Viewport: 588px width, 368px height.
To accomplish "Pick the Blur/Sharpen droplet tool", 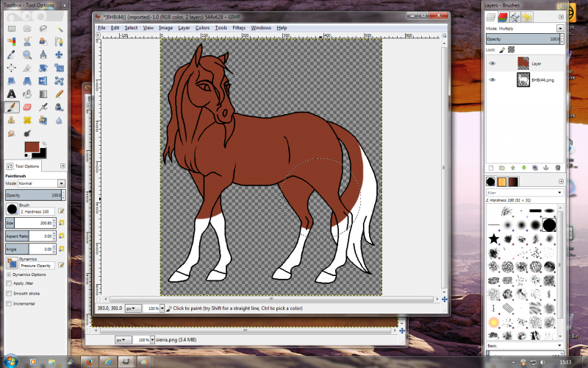I will [59, 120].
